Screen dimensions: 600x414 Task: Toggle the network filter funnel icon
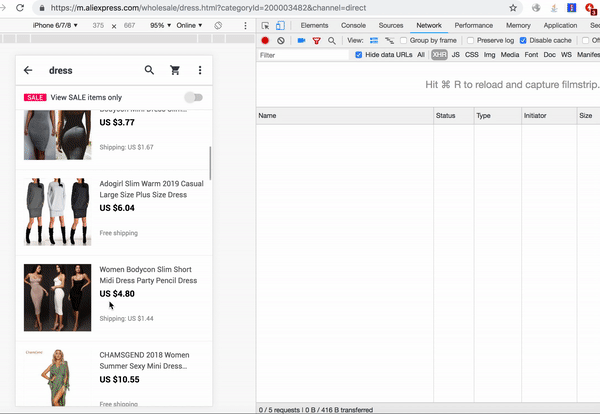click(316, 41)
